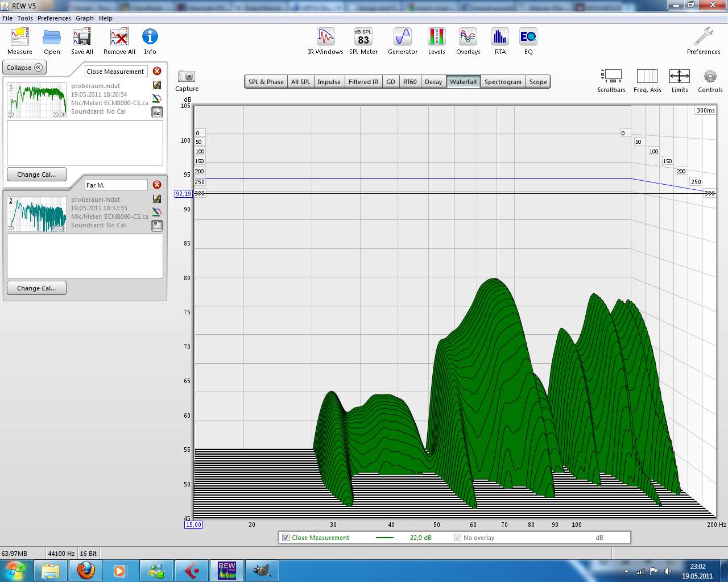Open the graph Limits settings
This screenshot has height=582, width=728.
click(679, 77)
